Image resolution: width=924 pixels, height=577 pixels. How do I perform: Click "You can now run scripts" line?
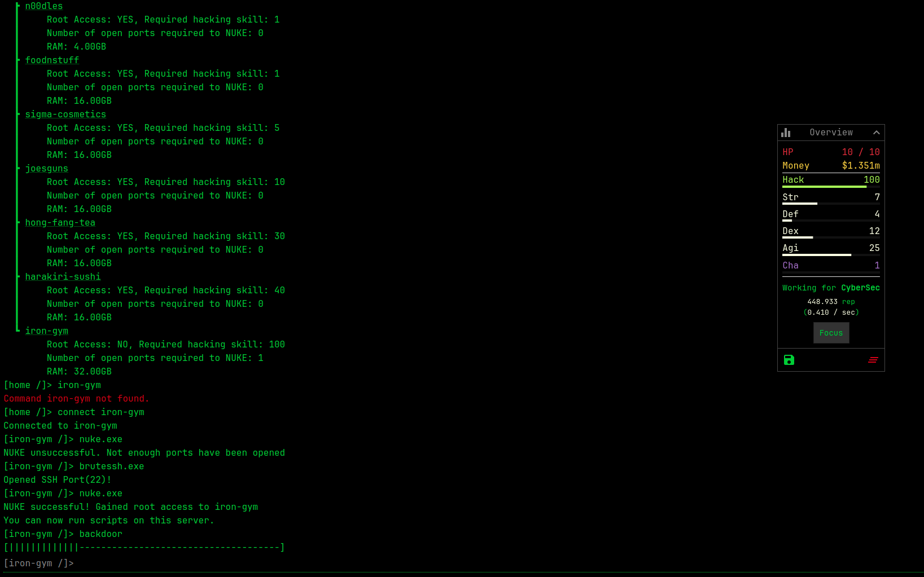(109, 521)
